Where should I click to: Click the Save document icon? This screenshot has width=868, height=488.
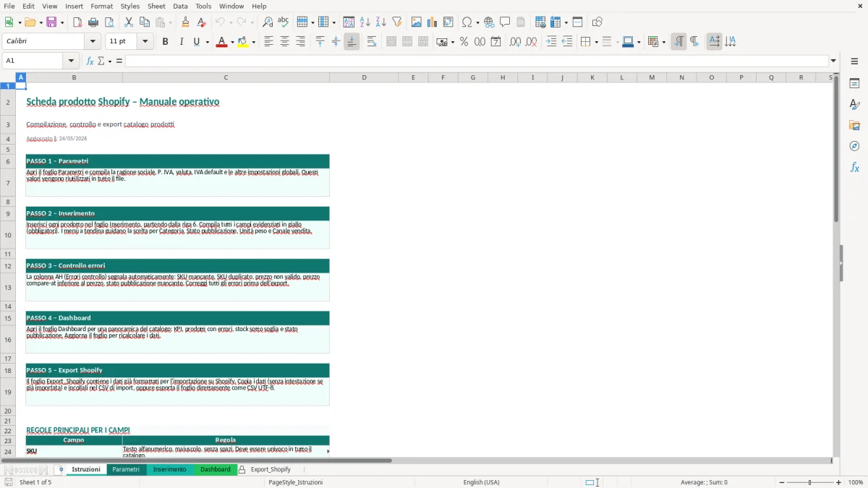tap(51, 22)
